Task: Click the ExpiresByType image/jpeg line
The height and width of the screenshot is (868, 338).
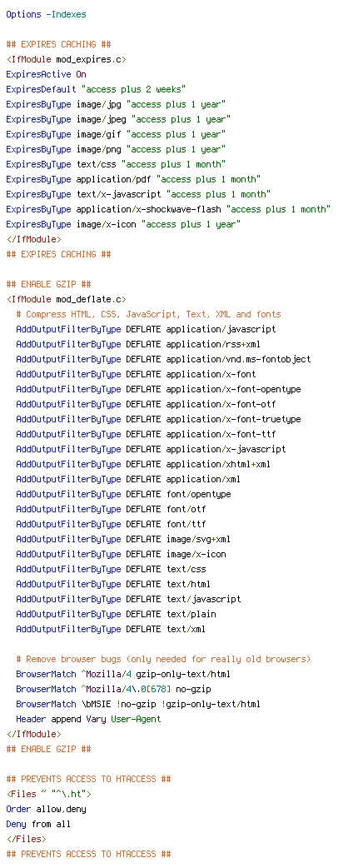Action: [118, 119]
